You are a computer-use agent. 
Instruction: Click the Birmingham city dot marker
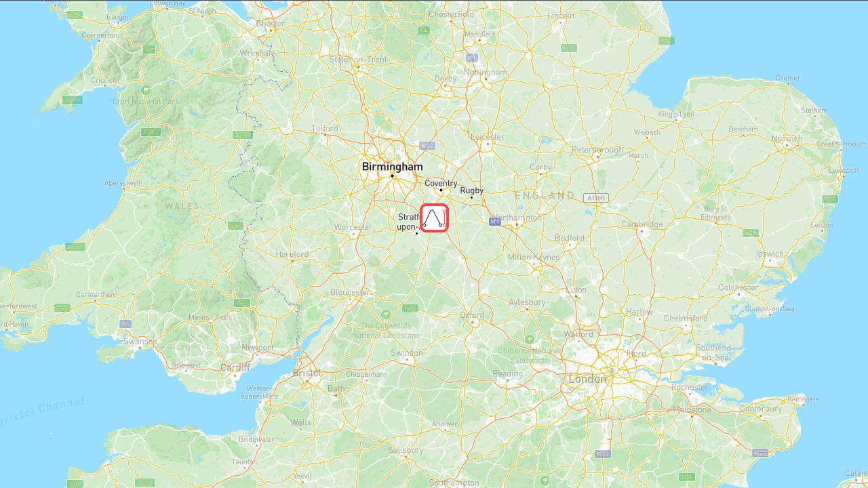[392, 176]
